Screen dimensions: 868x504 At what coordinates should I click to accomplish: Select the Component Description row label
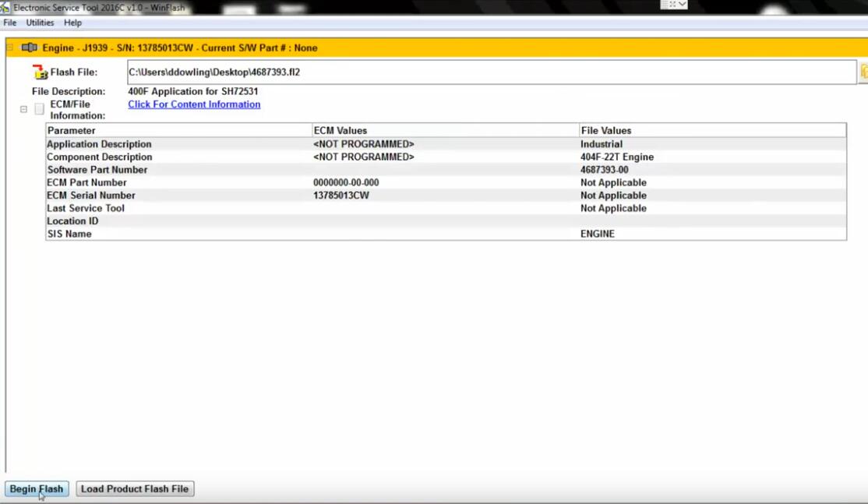click(100, 157)
